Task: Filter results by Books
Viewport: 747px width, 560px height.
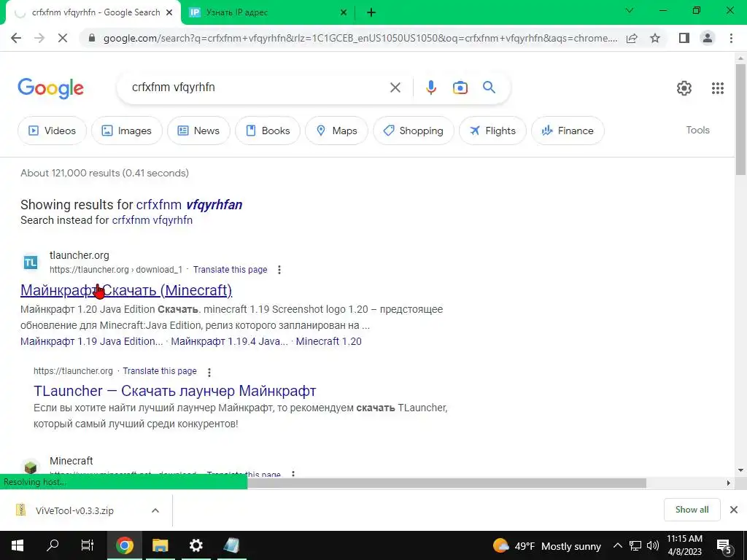Action: tap(268, 131)
